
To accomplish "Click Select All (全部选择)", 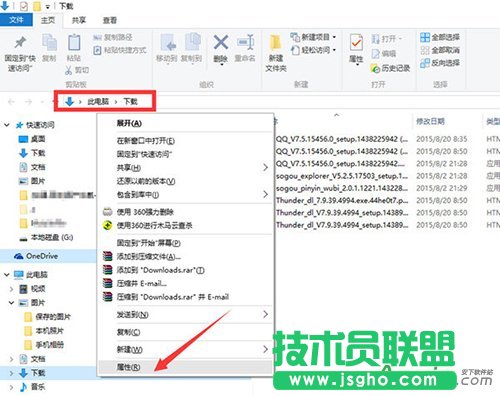I will pyautogui.click(x=440, y=37).
